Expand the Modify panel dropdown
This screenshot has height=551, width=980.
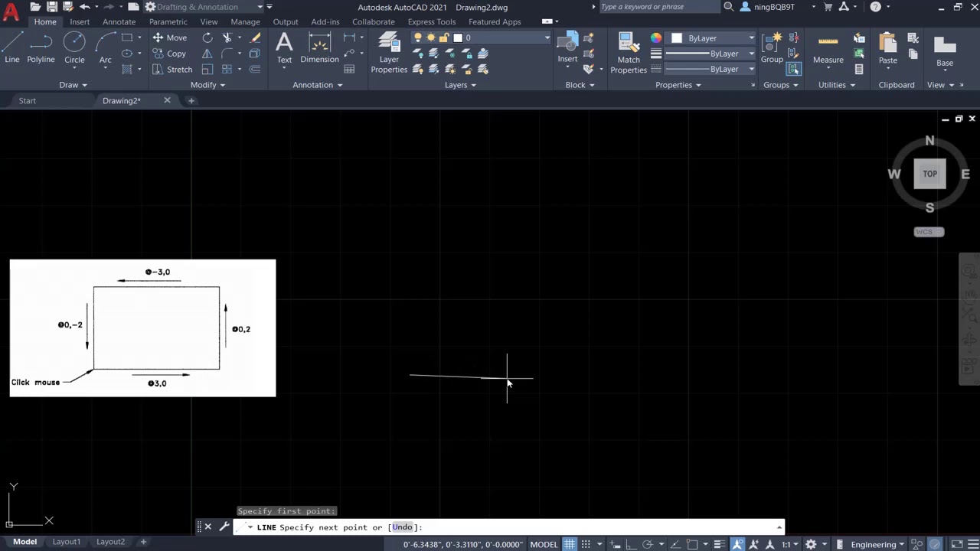(x=207, y=85)
